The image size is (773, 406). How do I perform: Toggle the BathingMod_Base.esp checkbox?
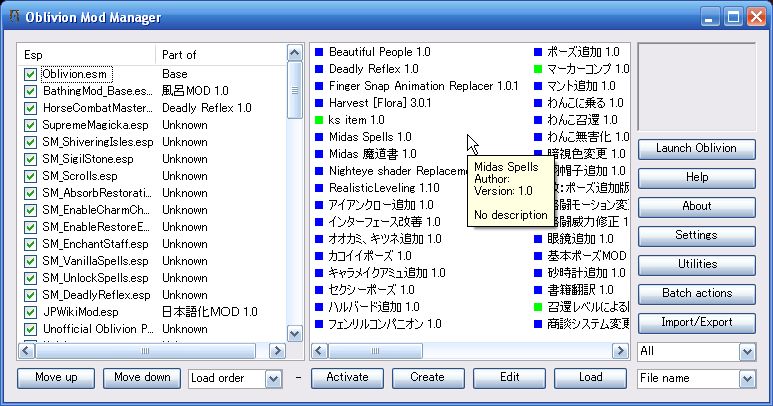(30, 91)
